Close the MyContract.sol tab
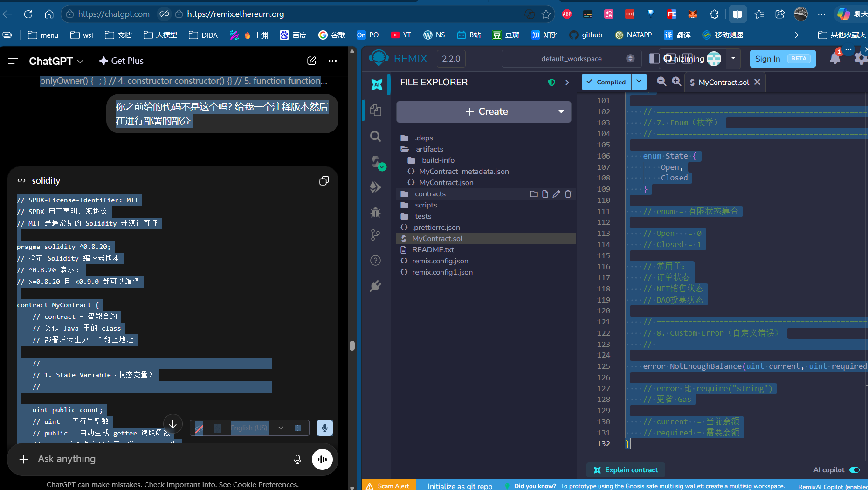 coord(758,82)
